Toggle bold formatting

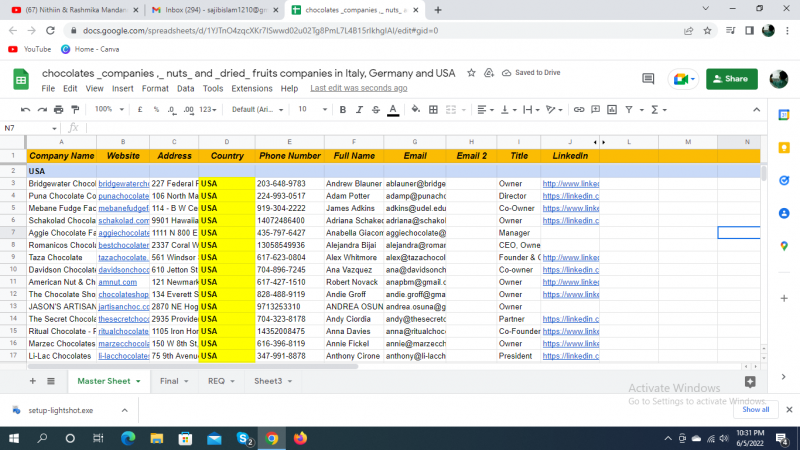coord(343,110)
